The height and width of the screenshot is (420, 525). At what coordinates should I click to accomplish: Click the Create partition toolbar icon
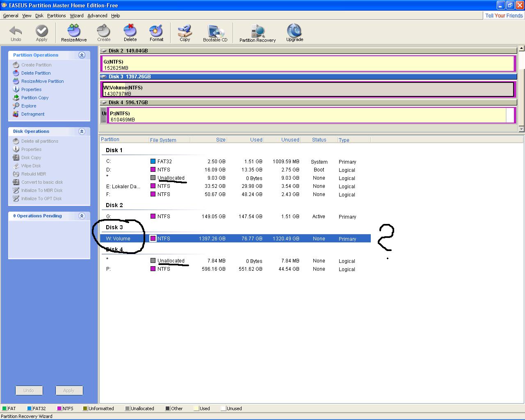[x=104, y=33]
